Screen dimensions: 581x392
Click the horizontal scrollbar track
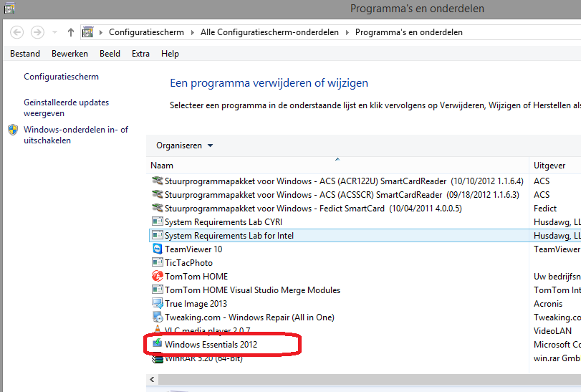point(369,379)
